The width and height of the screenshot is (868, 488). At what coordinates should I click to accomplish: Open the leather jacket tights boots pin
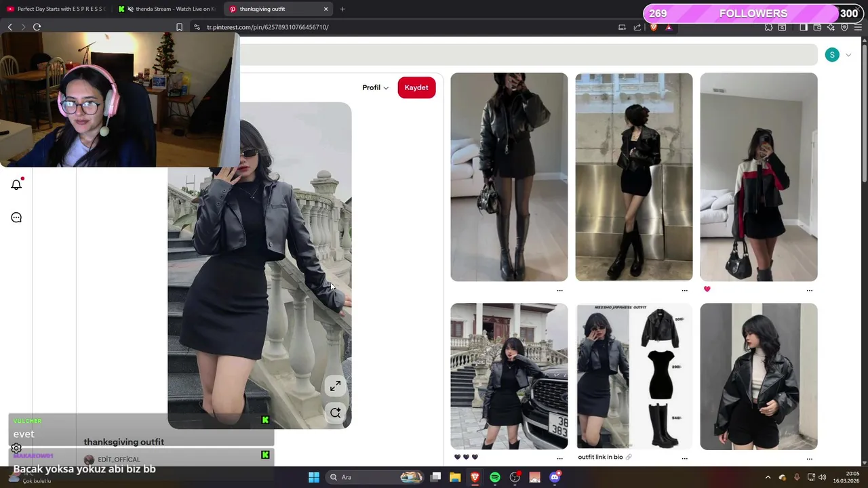pos(509,177)
